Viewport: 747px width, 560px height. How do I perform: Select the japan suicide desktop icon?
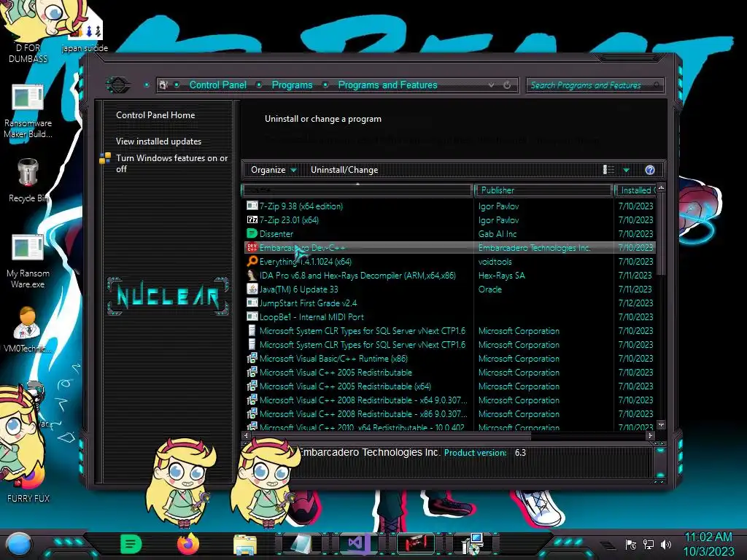[85, 34]
